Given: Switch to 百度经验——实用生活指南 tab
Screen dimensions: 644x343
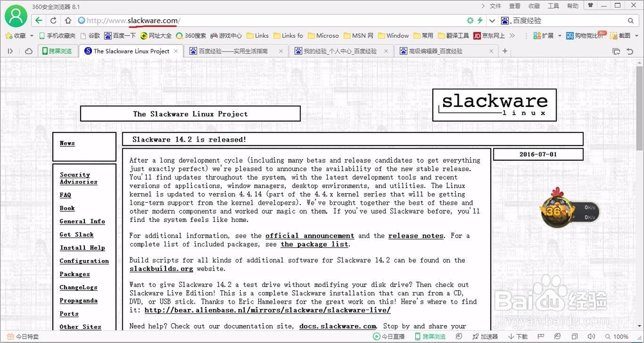Looking at the screenshot, I should (x=236, y=51).
